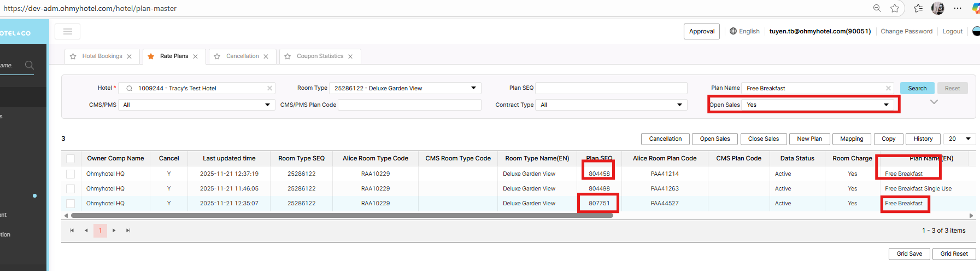Click the globe language icon
Viewport: 980px width, 271px height.
(733, 31)
